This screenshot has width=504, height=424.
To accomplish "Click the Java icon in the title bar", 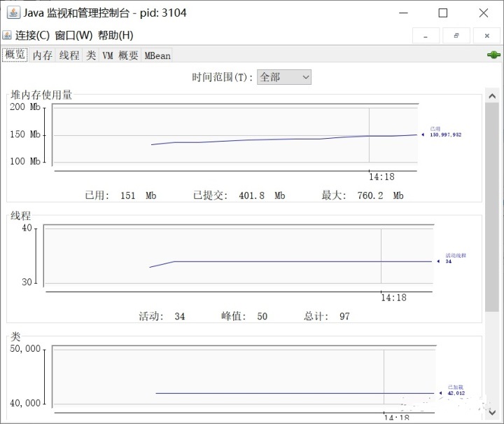I will 13,13.
